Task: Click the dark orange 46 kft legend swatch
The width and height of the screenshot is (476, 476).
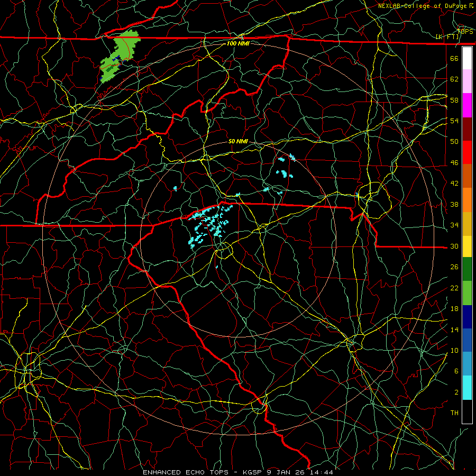Action: [x=467, y=176]
